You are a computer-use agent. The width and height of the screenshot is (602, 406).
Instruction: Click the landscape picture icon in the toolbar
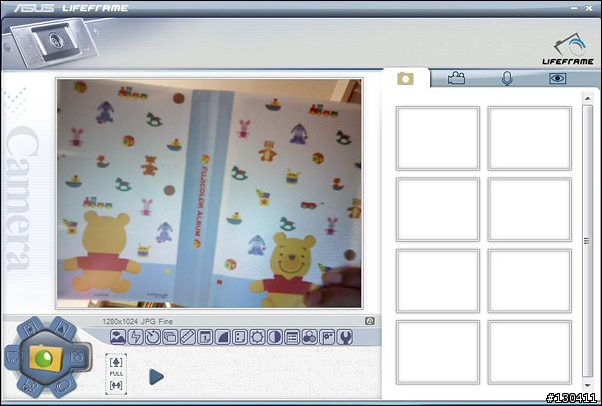[118, 337]
